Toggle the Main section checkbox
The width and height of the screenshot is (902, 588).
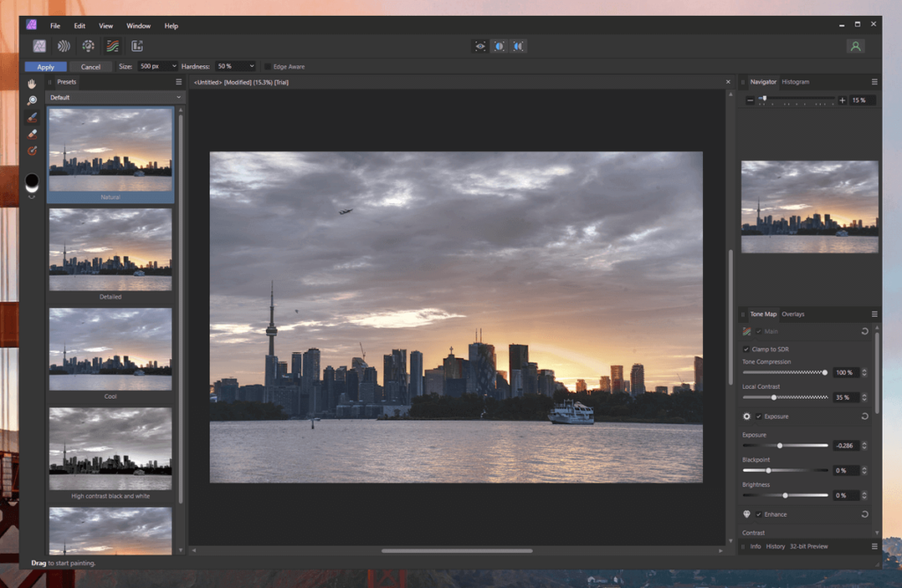pos(758,332)
